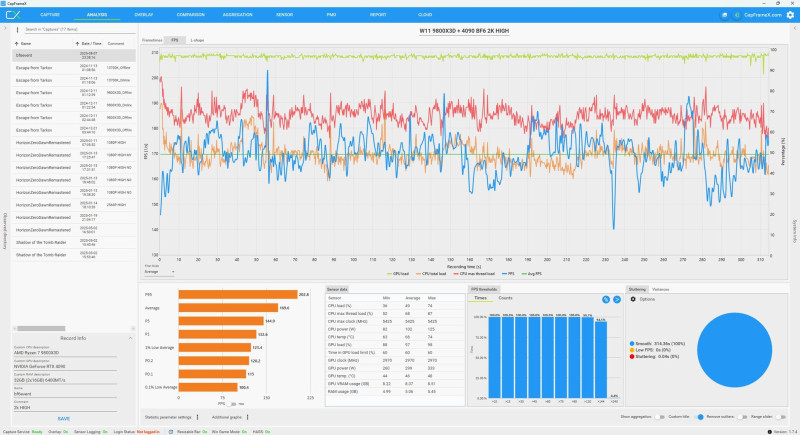Edit the Custom GPU description field
The height and width of the screenshot is (435, 800).
[x=65, y=367]
